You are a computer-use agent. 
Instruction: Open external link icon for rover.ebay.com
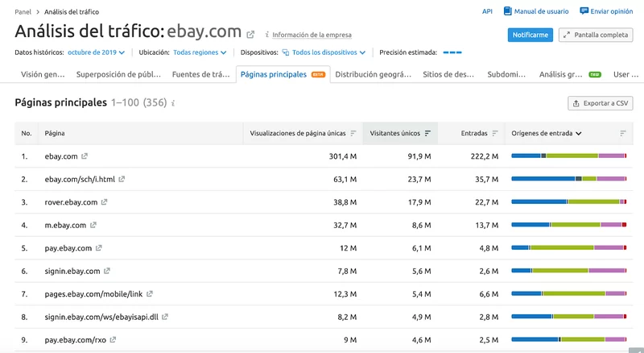pos(105,202)
